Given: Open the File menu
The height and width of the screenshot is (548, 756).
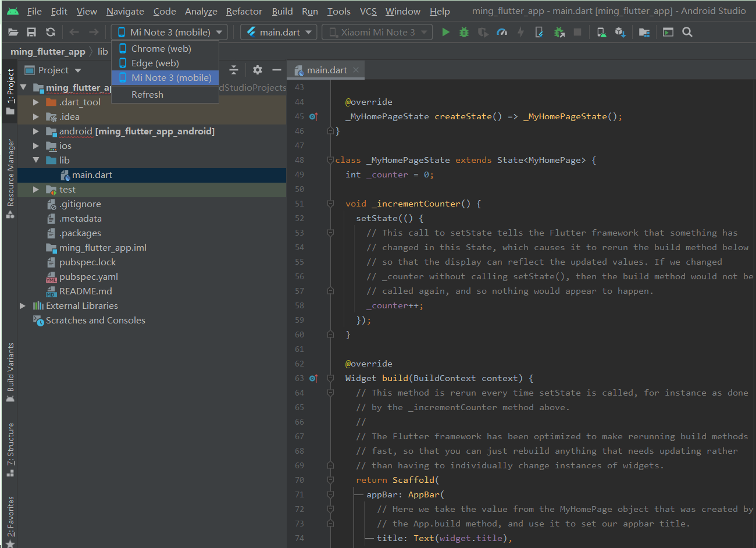Looking at the screenshot, I should 34,12.
